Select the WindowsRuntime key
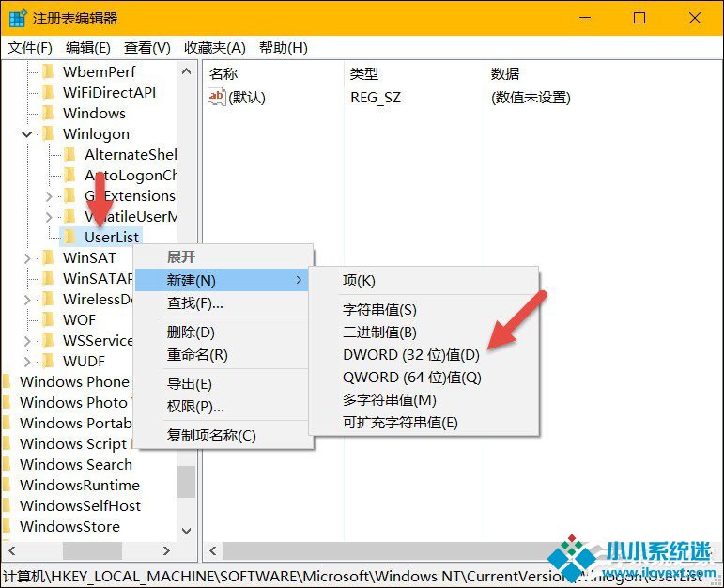Viewport: 724px width, 588px height. (80, 485)
